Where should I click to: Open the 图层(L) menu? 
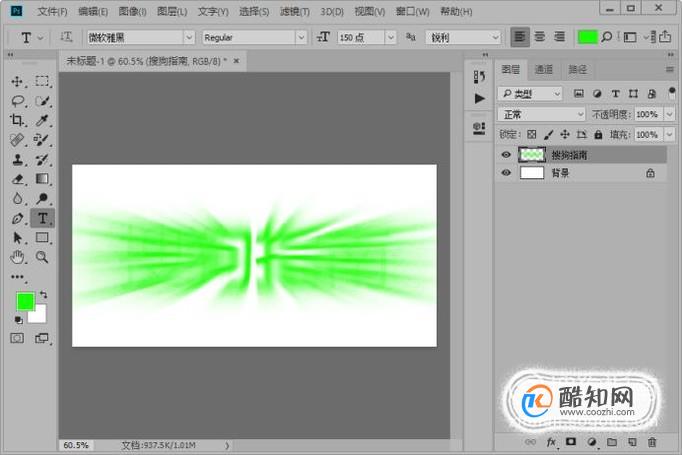click(172, 12)
